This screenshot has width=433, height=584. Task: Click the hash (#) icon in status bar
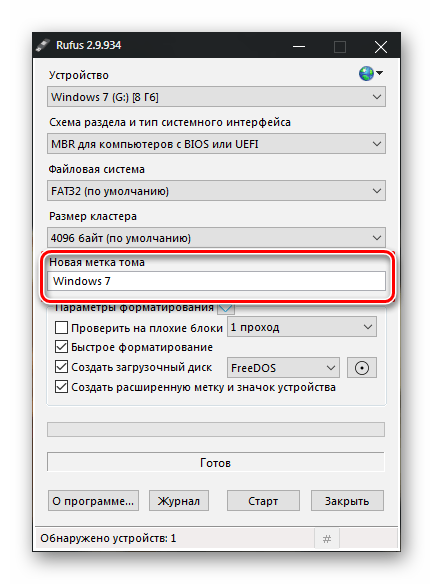pos(327,539)
